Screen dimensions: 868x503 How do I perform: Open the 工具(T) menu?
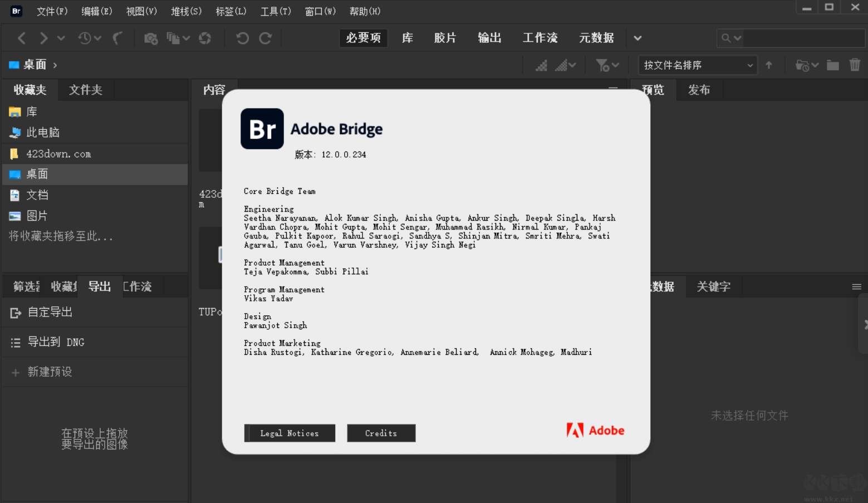coord(276,11)
